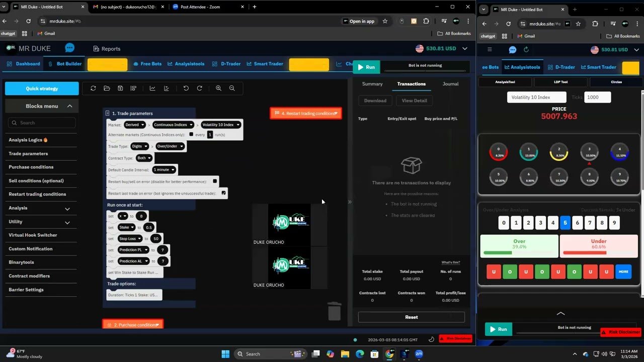
Task: Open extensions puzzle icon in left browser
Action: point(427,21)
